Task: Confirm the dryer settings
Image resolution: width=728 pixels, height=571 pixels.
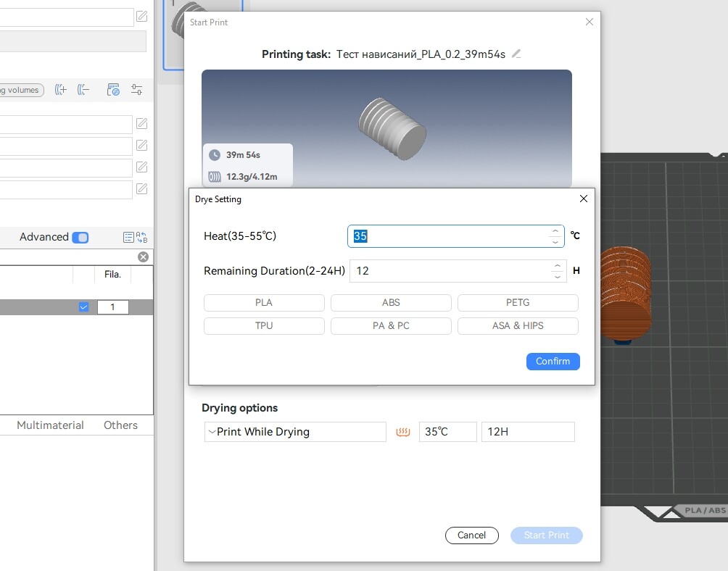Action: (x=553, y=362)
